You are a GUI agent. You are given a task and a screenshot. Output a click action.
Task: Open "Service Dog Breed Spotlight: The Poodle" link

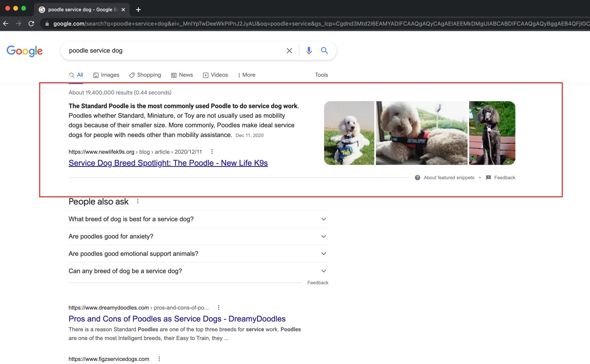[x=168, y=163]
